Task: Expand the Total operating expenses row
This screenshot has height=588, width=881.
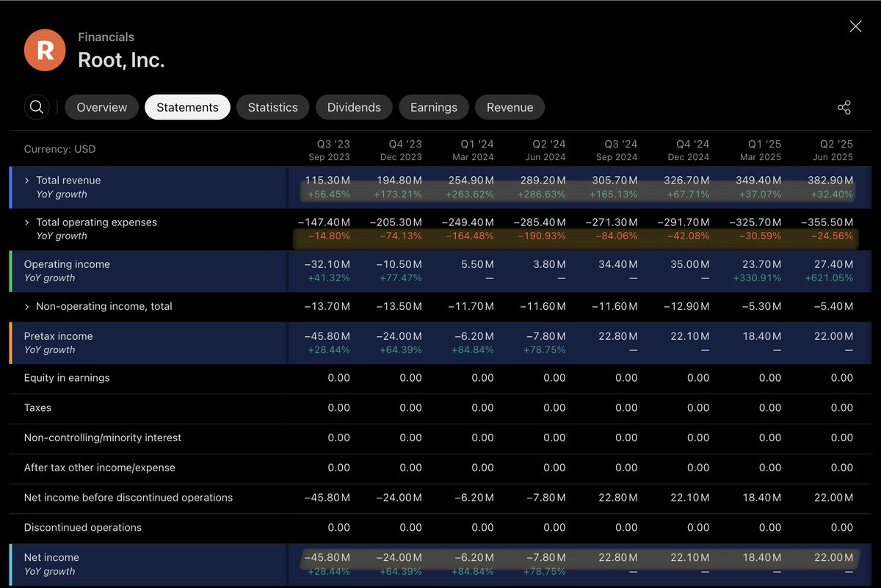Action: click(x=27, y=222)
